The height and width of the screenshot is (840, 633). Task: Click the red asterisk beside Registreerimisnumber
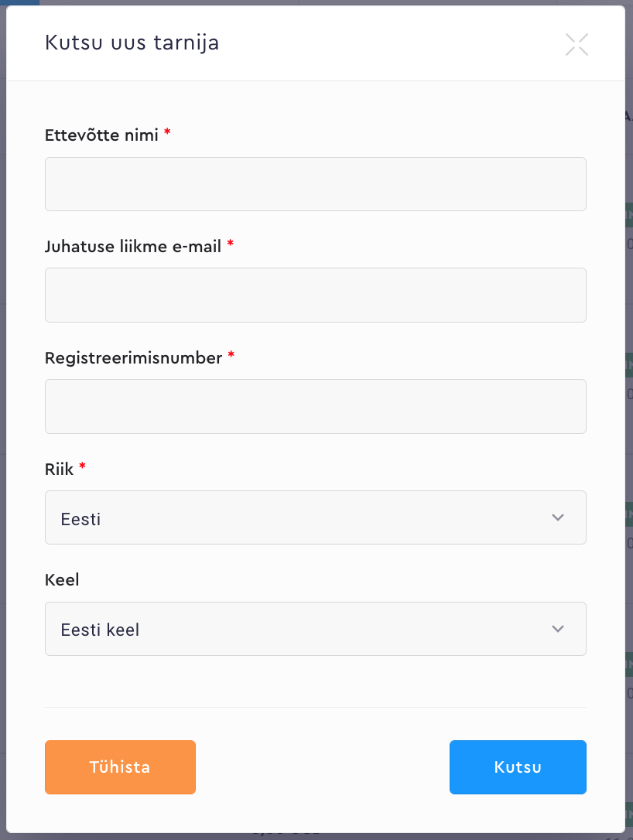coord(231,357)
